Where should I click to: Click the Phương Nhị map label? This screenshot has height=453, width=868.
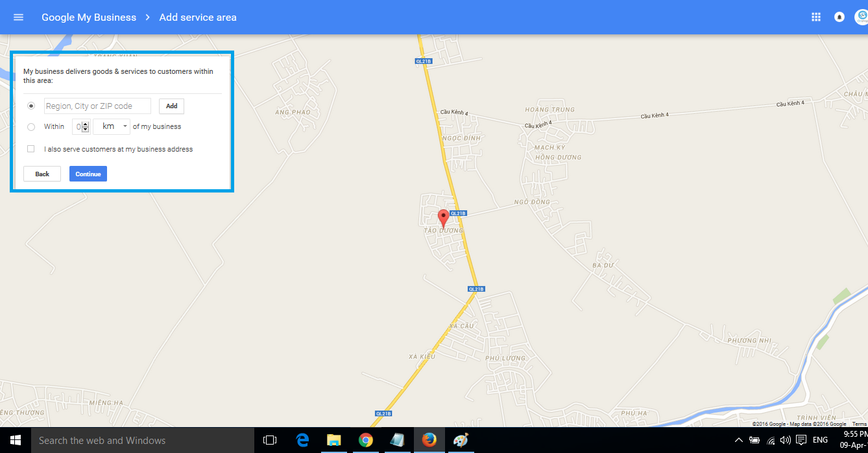coord(749,340)
